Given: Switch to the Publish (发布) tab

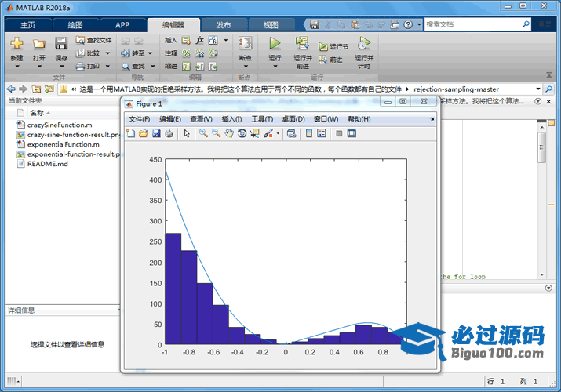Looking at the screenshot, I should (224, 25).
